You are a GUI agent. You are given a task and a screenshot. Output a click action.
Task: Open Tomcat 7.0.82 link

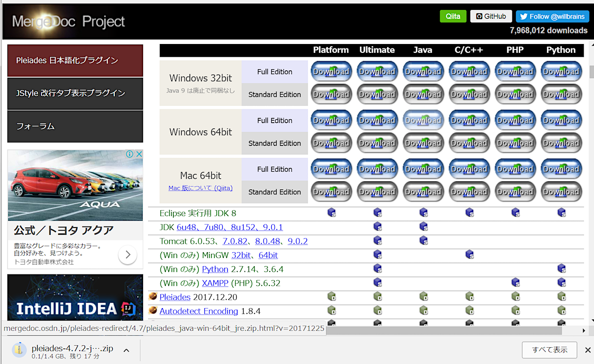[x=235, y=241]
